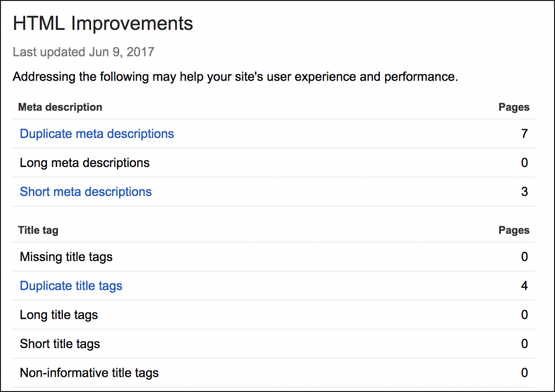
Task: Select the Missing title tags row label
Action: [66, 257]
